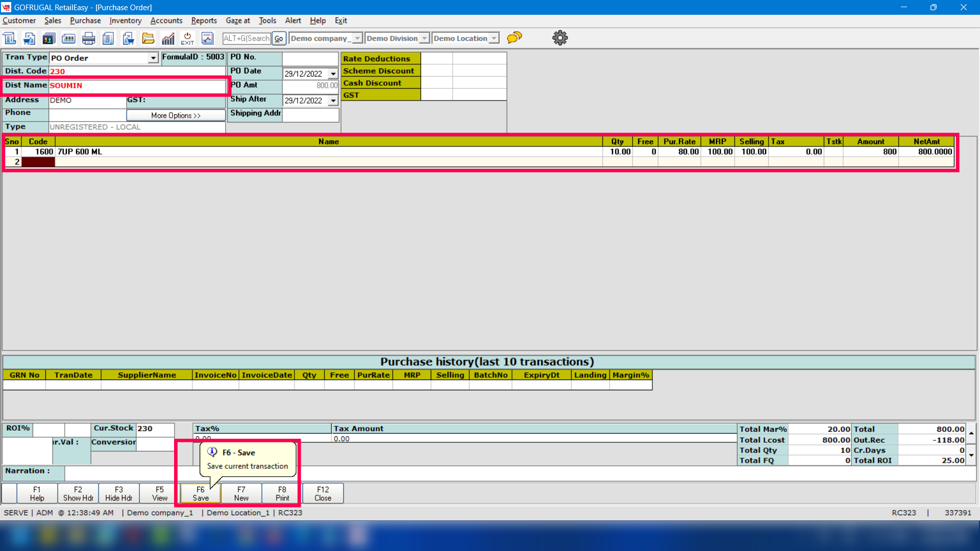Click the line graph report icon
This screenshot has height=551, width=980.
207,38
